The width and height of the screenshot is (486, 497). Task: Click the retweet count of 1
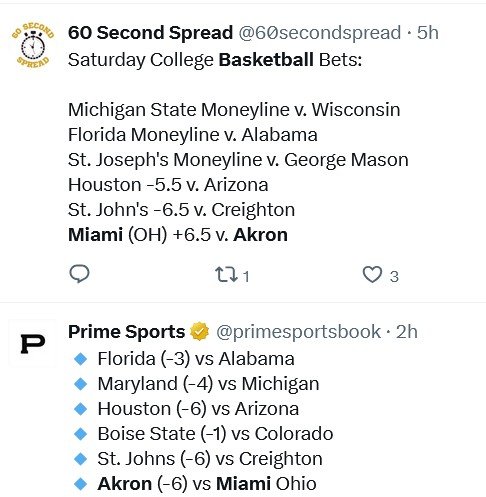point(246,276)
